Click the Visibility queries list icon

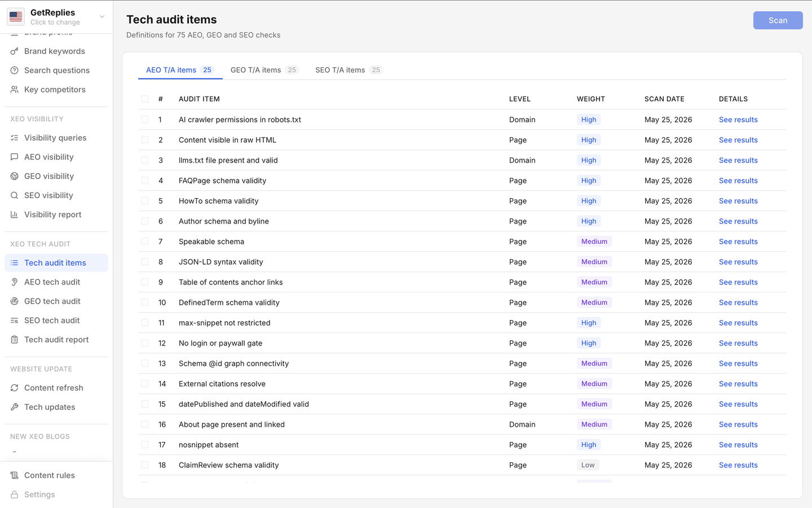[15, 138]
